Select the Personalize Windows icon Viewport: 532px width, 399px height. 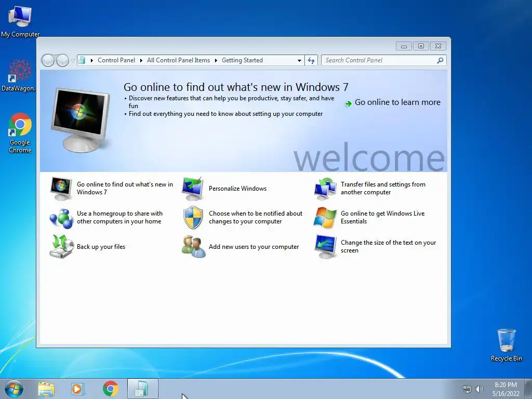coord(193,189)
